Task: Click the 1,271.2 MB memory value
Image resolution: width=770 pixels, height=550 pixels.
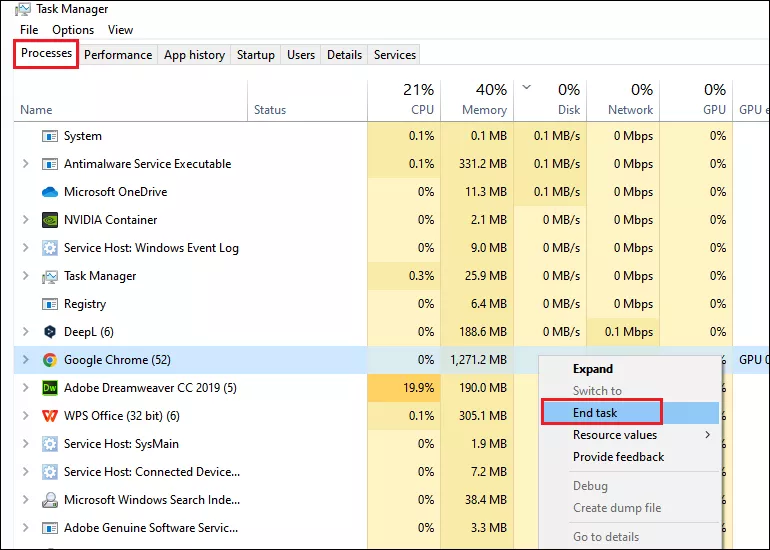Action: point(478,360)
